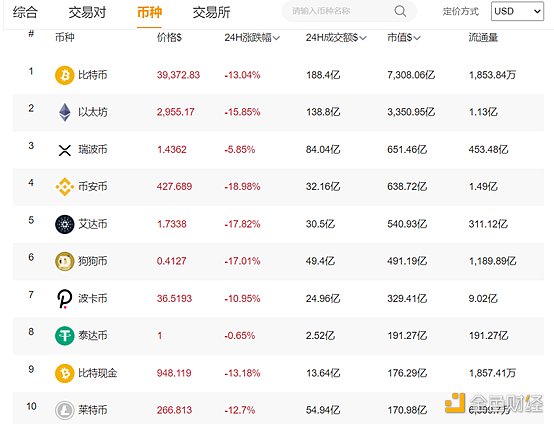Screen dimensions: 554x424
Task: Click the Tether (泰达币) green icon
Action: (x=65, y=336)
